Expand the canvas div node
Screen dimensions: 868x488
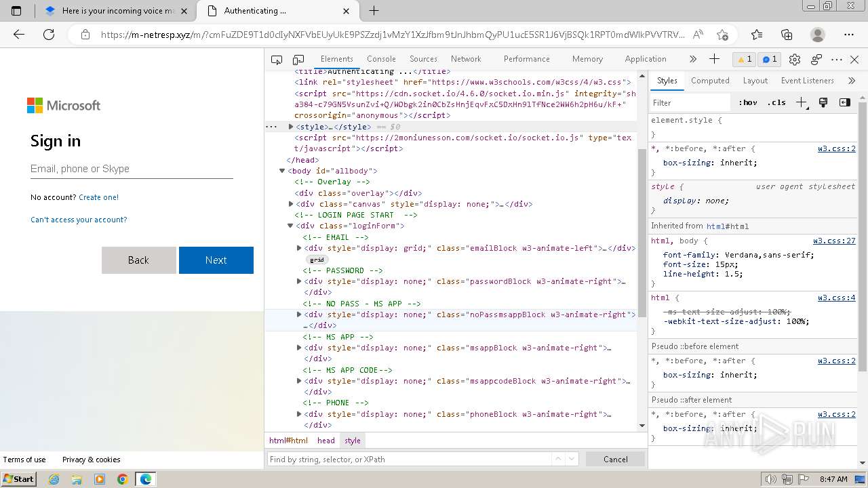291,204
